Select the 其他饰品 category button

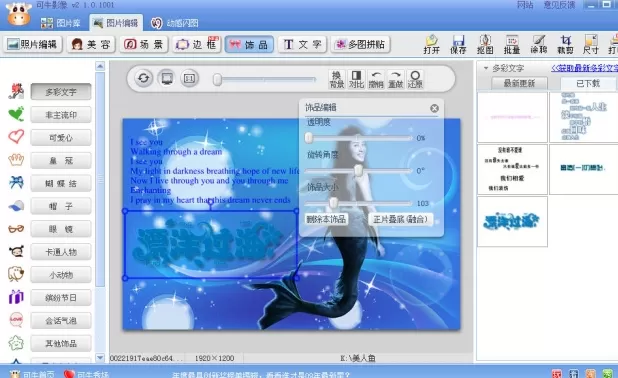tap(61, 343)
